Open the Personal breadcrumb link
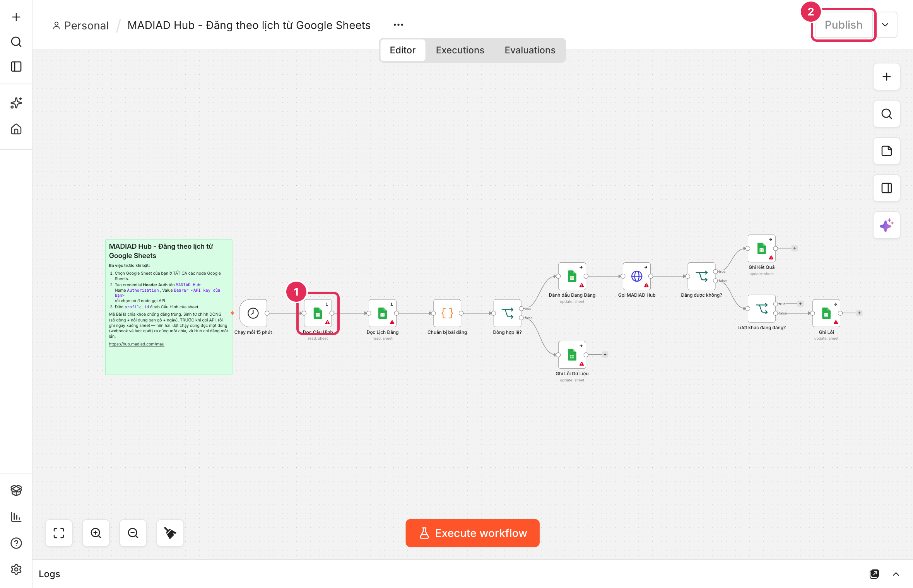 [80, 26]
